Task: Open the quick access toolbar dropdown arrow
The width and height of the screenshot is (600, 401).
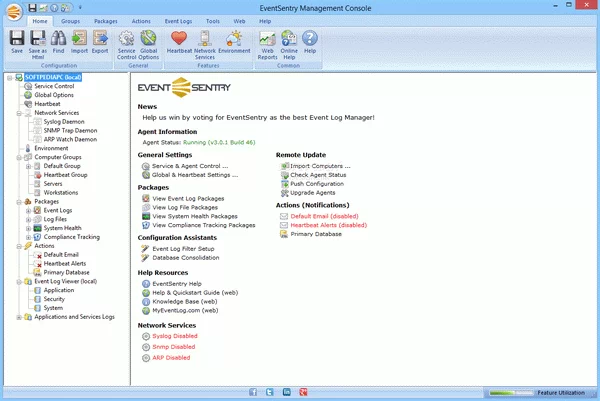Action: click(80, 8)
